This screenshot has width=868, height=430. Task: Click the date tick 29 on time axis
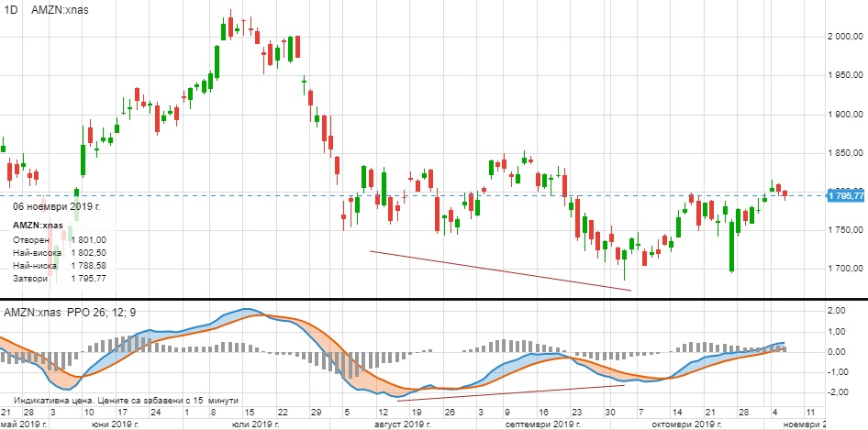click(316, 413)
